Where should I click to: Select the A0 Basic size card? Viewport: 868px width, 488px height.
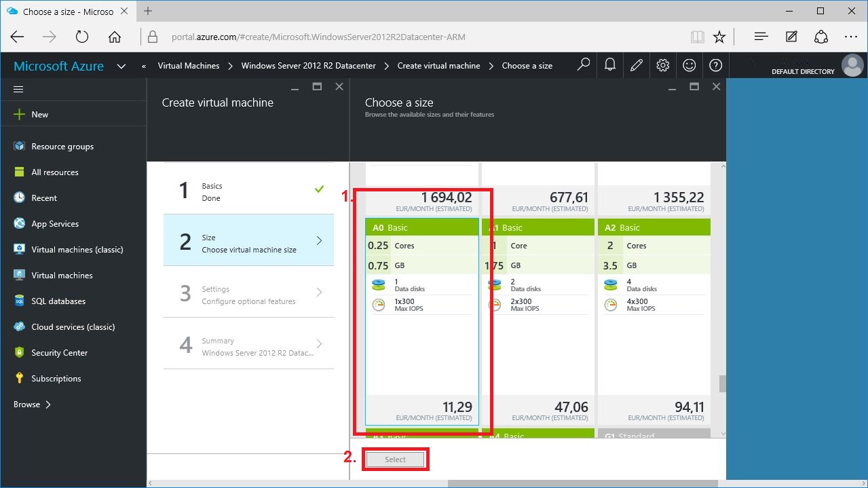[x=422, y=322]
